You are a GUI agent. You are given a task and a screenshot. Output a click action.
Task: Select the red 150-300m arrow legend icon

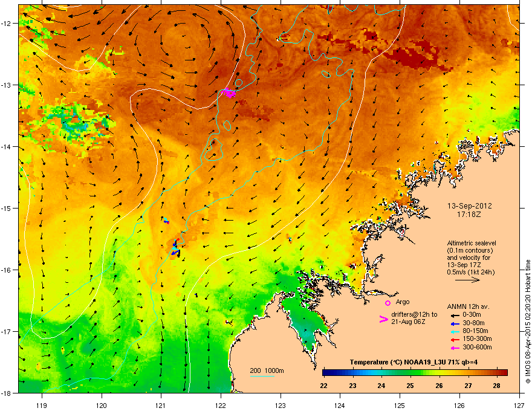click(455, 339)
